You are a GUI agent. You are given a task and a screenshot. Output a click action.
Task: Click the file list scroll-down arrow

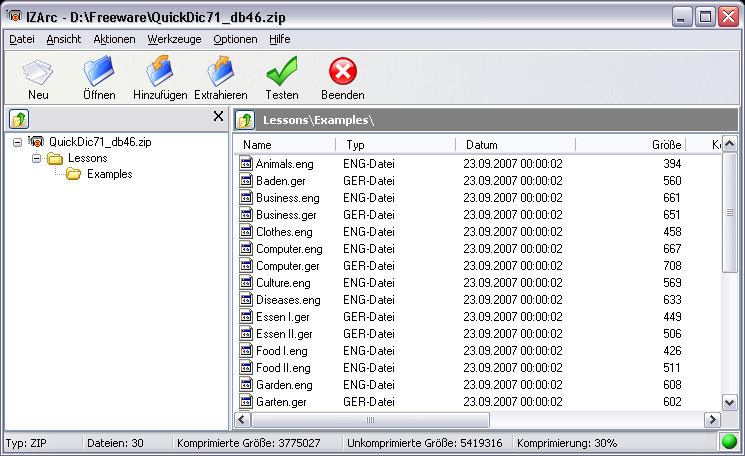click(730, 403)
